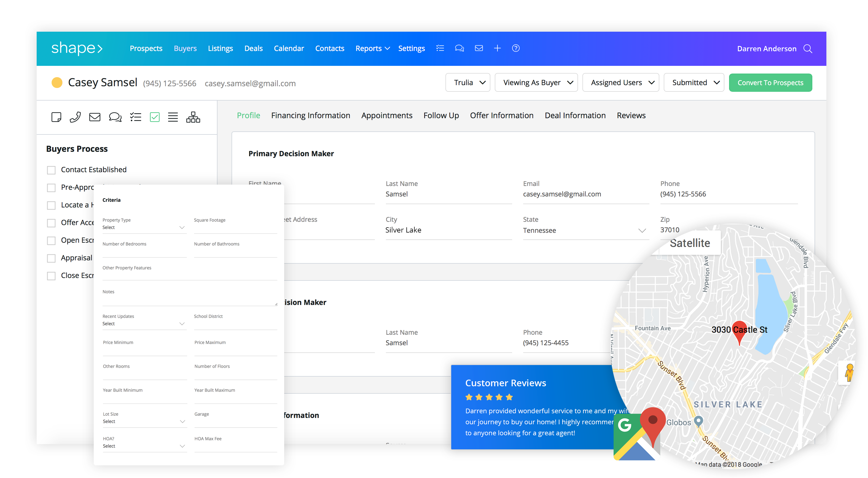Open the sticky note icon

point(56,117)
